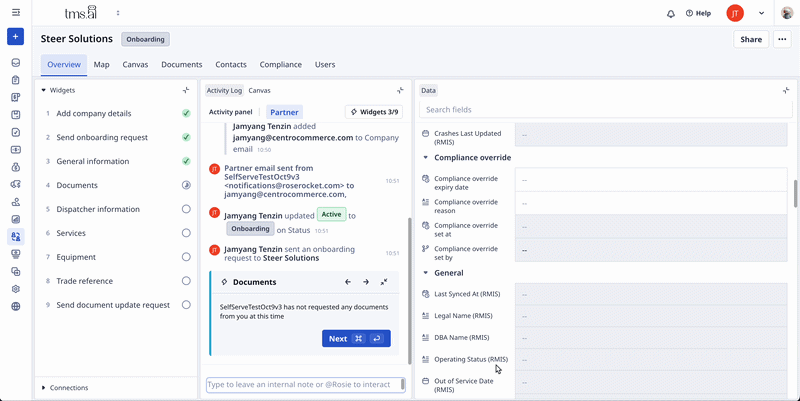Screen dimensions: 800x401
Task: Click the Search fields input box
Action: click(x=605, y=109)
